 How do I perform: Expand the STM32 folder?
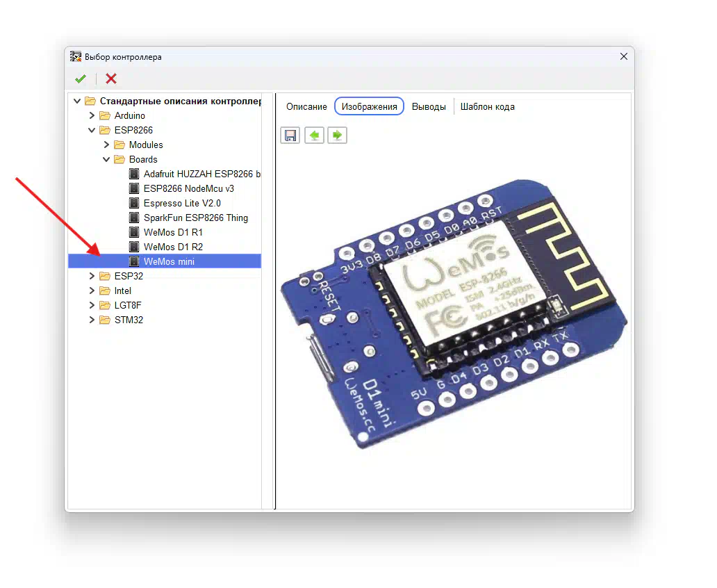(x=92, y=320)
